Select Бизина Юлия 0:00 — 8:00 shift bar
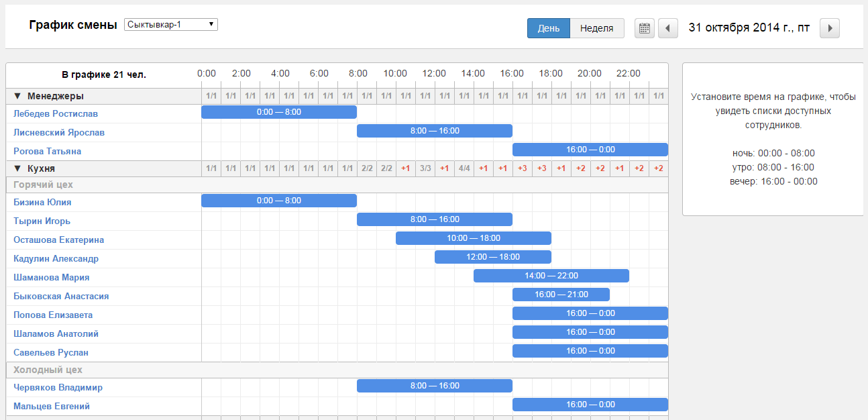 pos(279,201)
